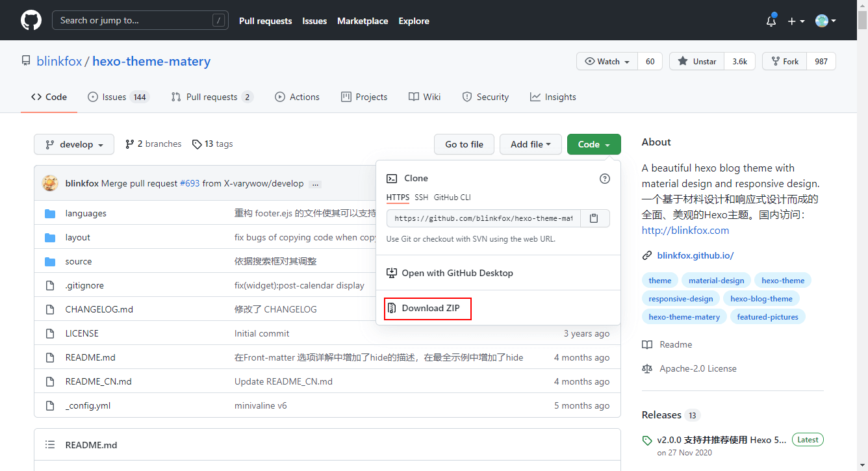
Task: Switch to the Wiki tab
Action: [424, 97]
